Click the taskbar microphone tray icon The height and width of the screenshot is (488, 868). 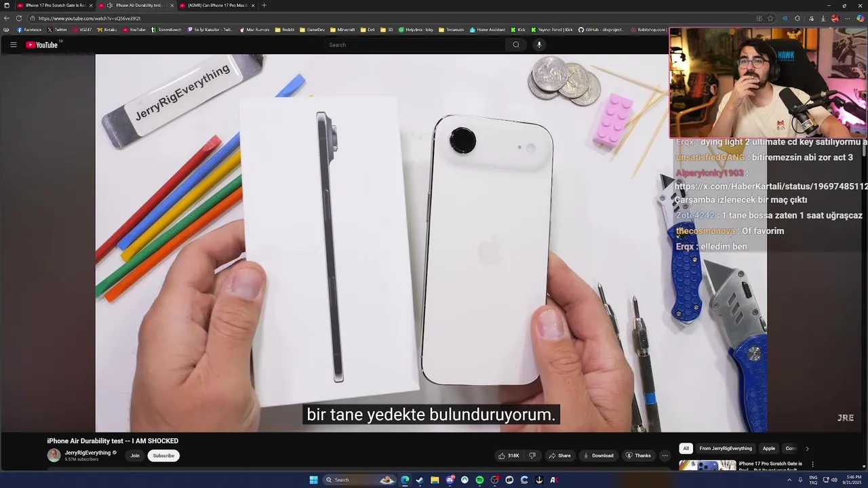801,480
